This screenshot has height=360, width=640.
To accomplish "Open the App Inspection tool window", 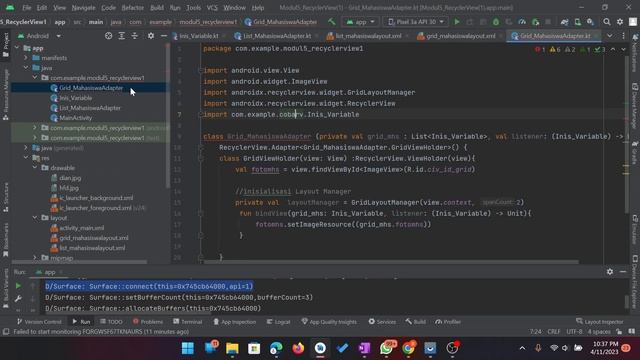I will point(235,322).
